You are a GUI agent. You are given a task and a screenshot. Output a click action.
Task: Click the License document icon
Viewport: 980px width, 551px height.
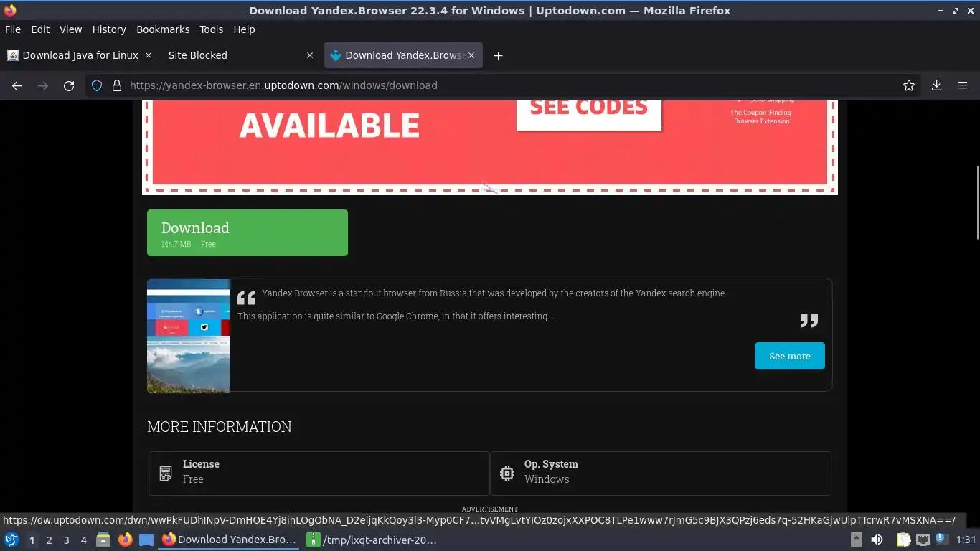[x=166, y=474]
